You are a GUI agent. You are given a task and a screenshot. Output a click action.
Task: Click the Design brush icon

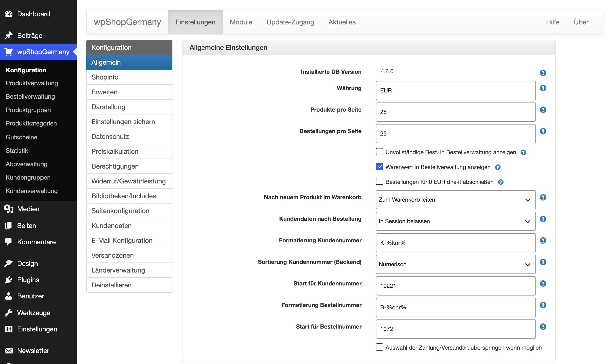coord(9,263)
